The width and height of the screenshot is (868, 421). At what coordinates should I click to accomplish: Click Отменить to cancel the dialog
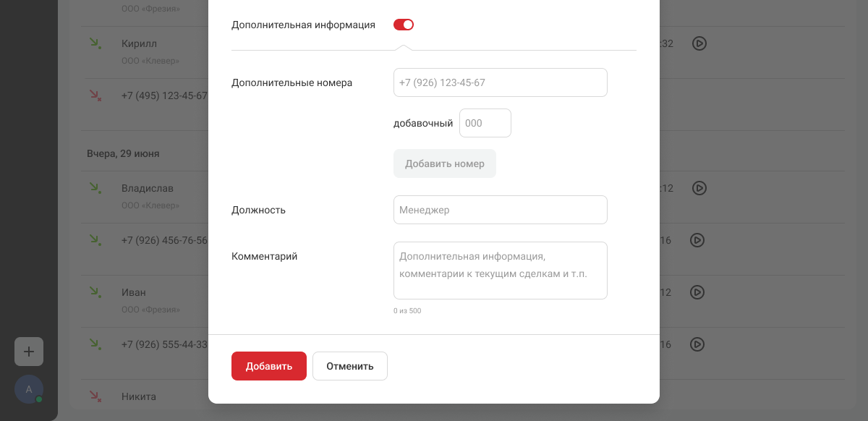(349, 366)
